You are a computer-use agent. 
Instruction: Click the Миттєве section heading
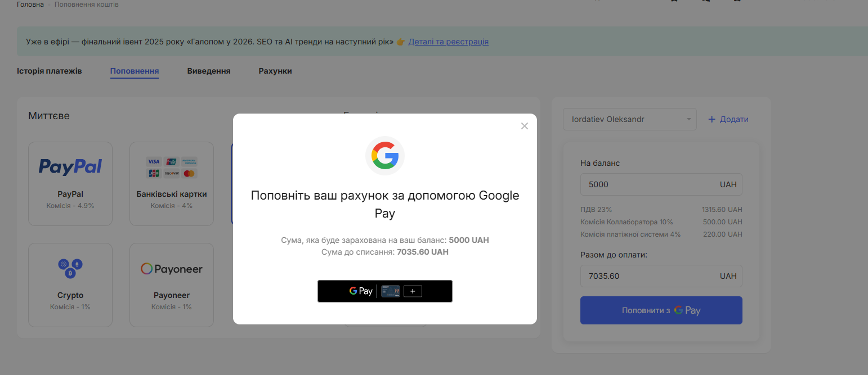tap(49, 116)
